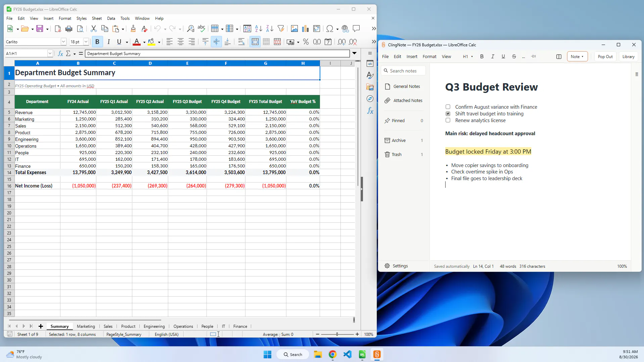Click the Italic icon in ClingNote toolbar
644x362 pixels.
(493, 56)
